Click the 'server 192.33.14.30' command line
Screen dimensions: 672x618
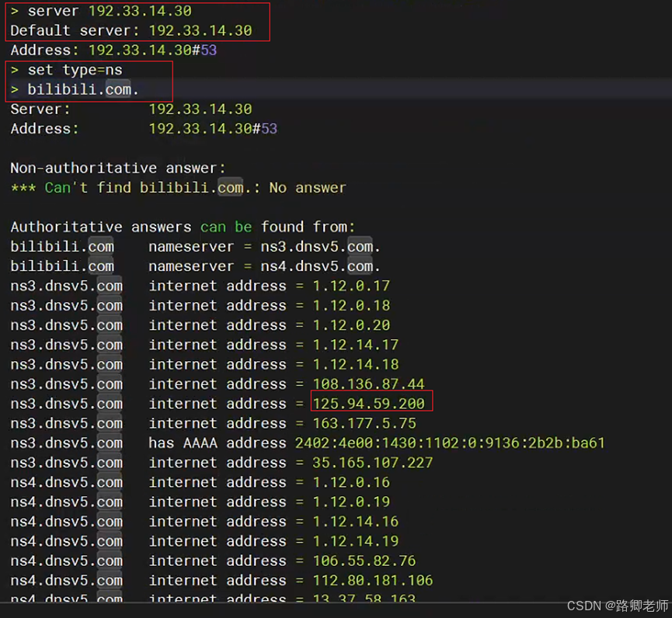click(x=101, y=11)
